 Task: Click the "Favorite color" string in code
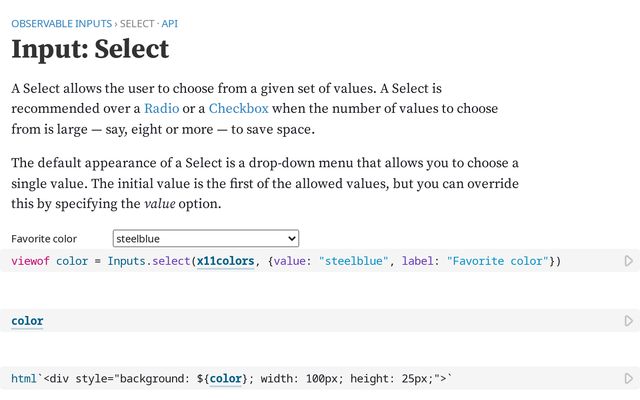pyautogui.click(x=497, y=261)
